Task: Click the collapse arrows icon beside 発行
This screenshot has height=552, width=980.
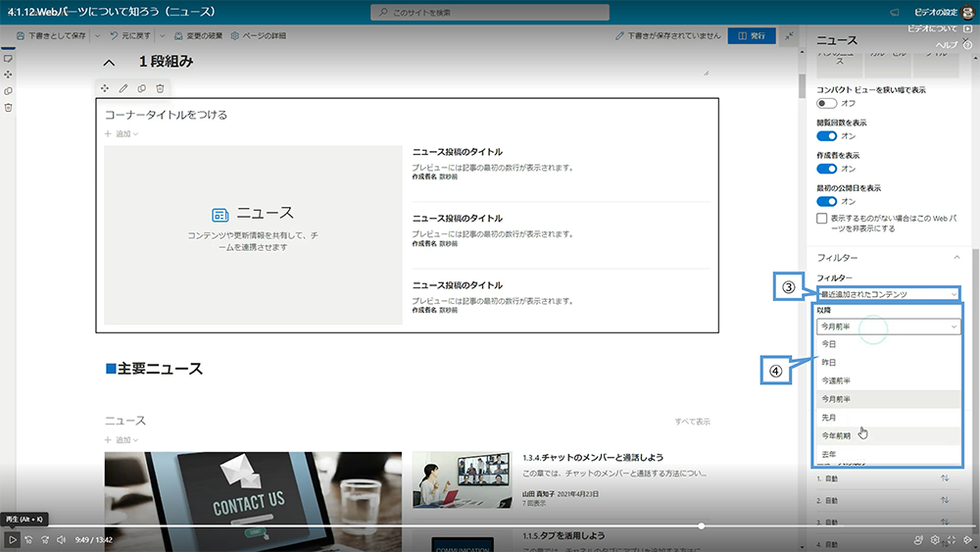Action: point(789,36)
